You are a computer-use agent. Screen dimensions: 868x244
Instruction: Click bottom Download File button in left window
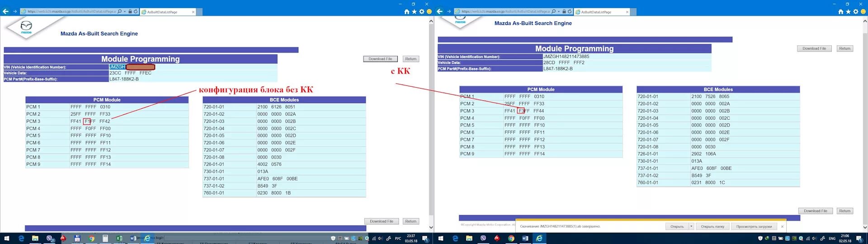pyautogui.click(x=382, y=221)
